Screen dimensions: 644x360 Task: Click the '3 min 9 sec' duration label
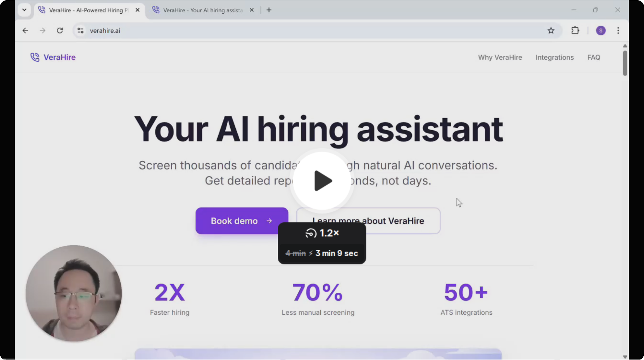337,253
